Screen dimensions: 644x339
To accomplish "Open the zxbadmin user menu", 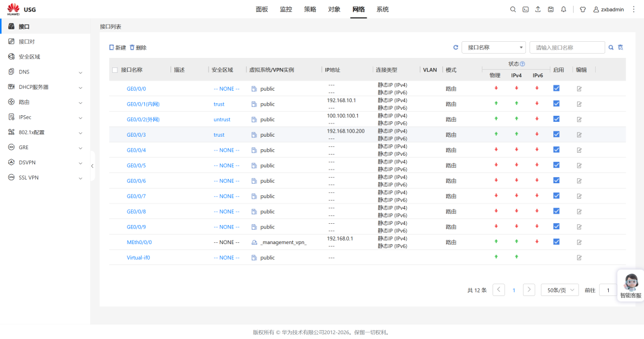I will coord(609,10).
